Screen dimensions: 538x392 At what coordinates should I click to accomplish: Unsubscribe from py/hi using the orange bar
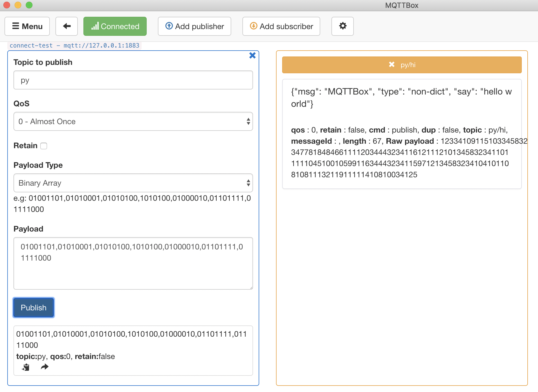coord(402,65)
